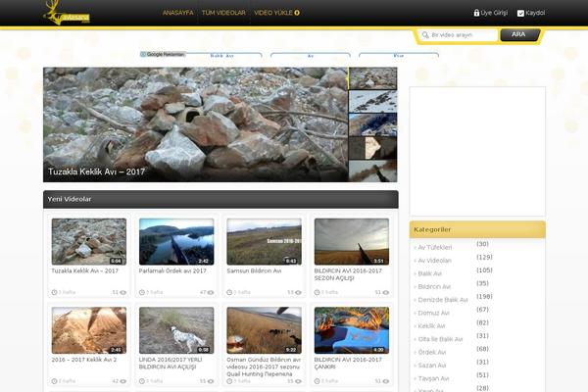Click the Google Reklamları ad label
The height and width of the screenshot is (392, 588).
click(162, 55)
